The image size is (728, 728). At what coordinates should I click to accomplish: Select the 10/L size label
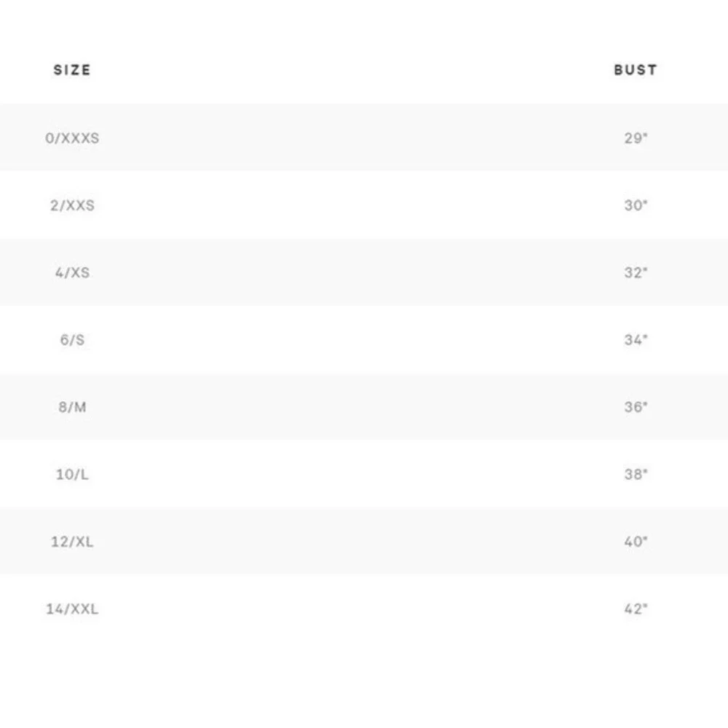point(72,475)
